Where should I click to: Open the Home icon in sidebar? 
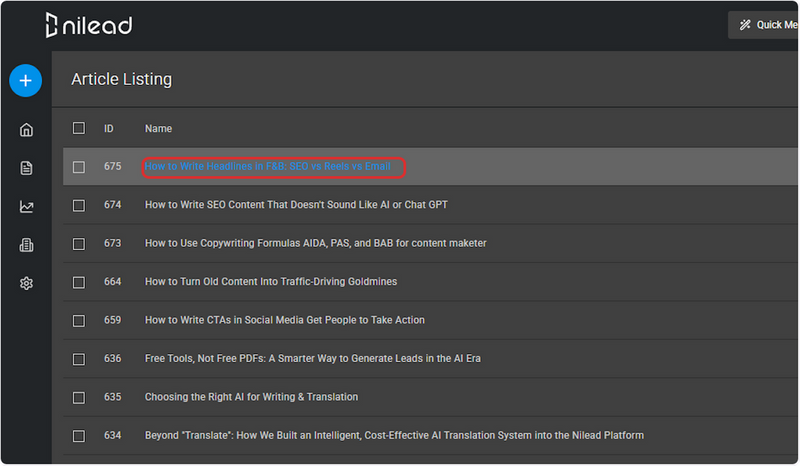(x=27, y=130)
